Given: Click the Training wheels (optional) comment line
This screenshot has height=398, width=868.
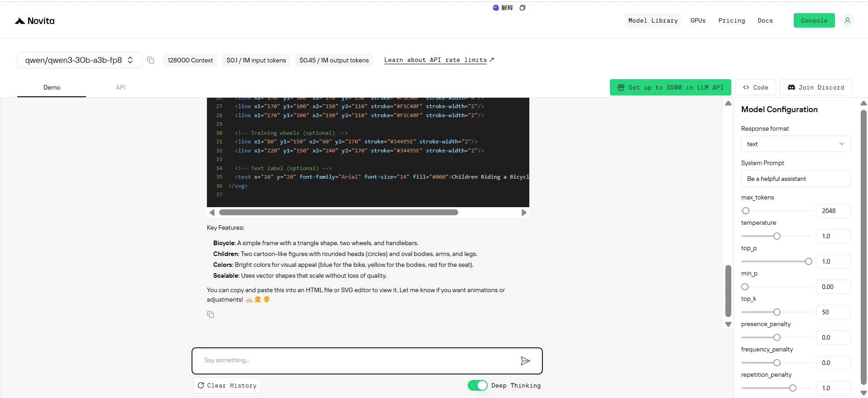Looking at the screenshot, I should (291, 133).
